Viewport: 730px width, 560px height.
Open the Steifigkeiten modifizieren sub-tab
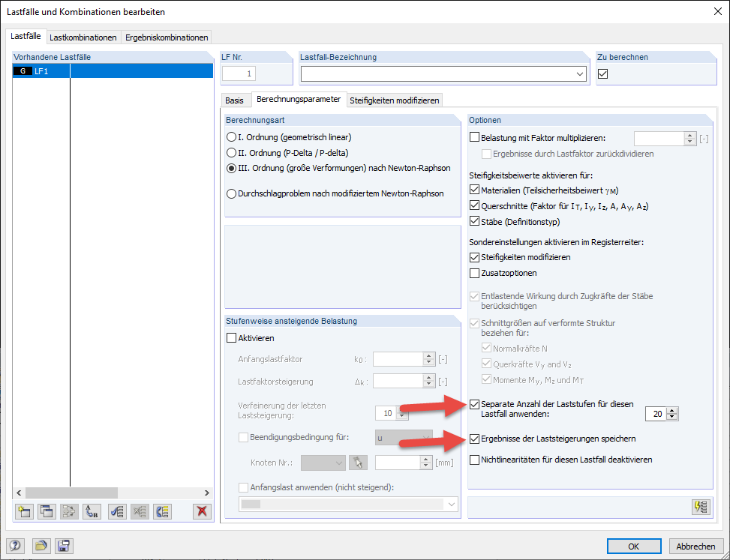click(395, 100)
